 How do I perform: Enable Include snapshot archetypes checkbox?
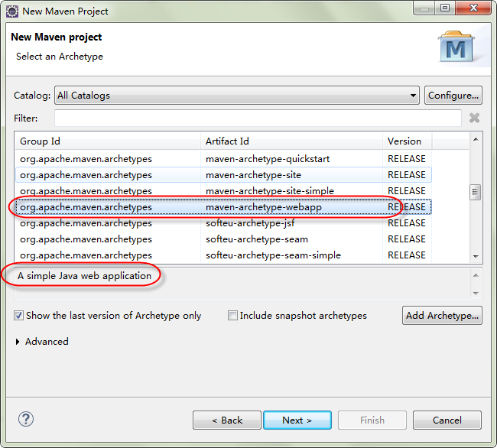click(x=232, y=316)
